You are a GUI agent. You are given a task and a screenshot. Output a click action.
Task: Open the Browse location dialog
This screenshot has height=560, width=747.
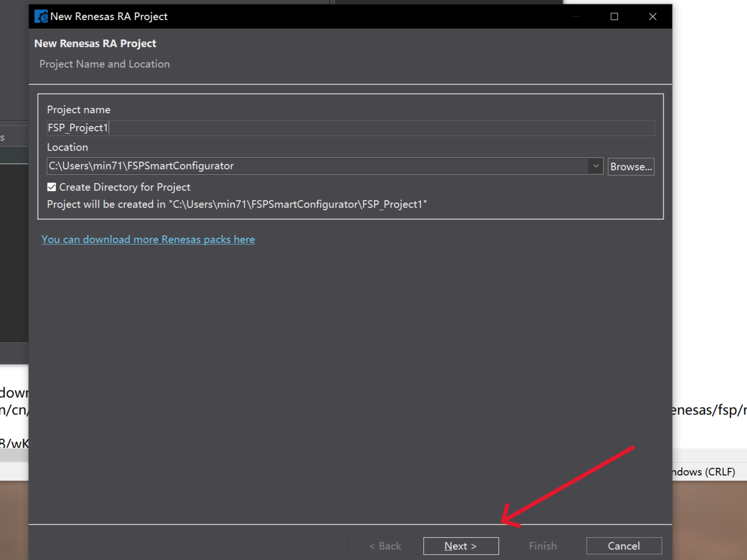pyautogui.click(x=631, y=166)
